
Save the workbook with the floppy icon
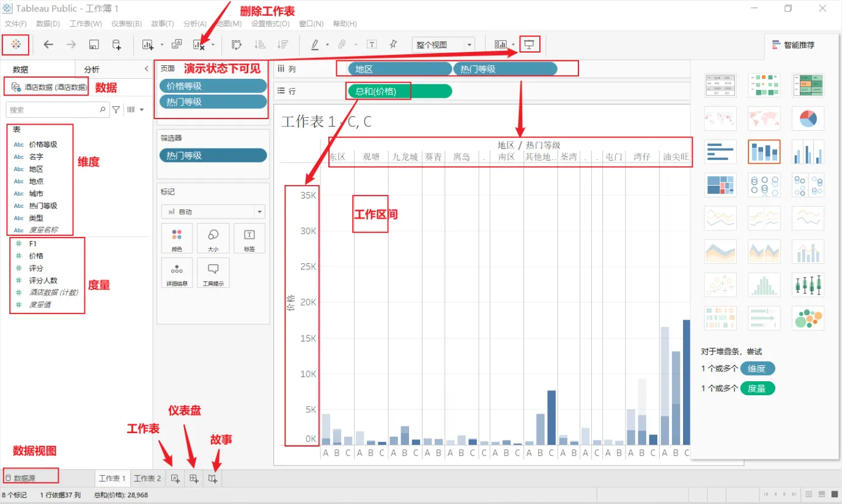[94, 45]
